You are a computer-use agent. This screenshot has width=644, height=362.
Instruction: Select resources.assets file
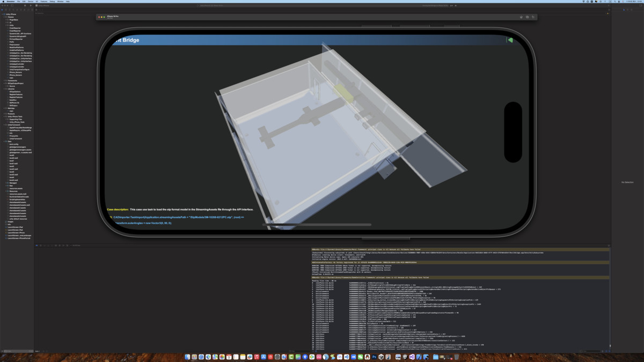[x=17, y=189]
